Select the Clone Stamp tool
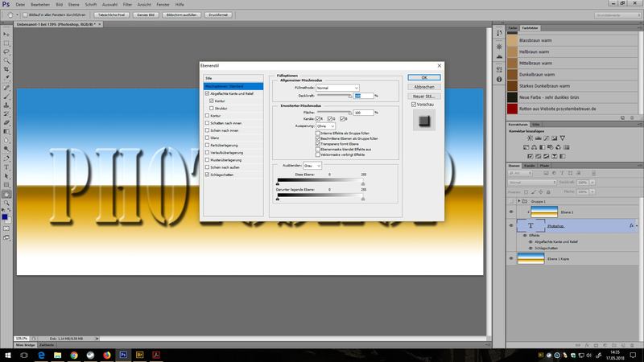The height and width of the screenshot is (362, 644). 6,105
